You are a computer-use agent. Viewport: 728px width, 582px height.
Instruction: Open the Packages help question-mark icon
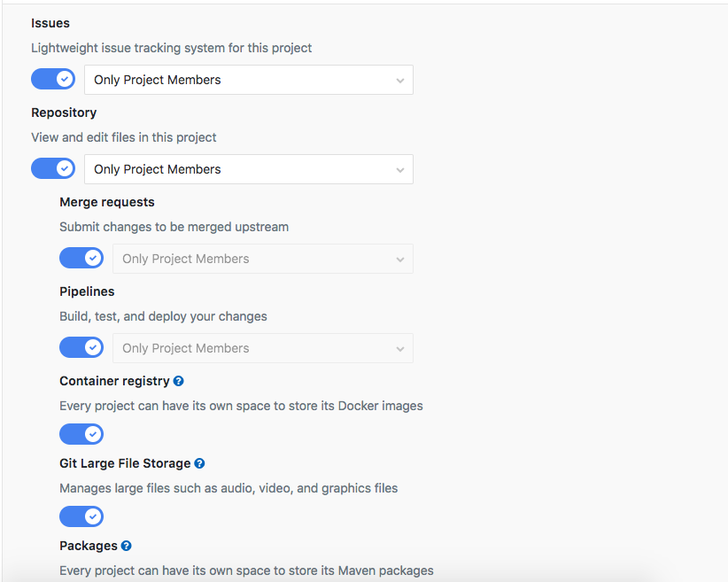point(127,546)
